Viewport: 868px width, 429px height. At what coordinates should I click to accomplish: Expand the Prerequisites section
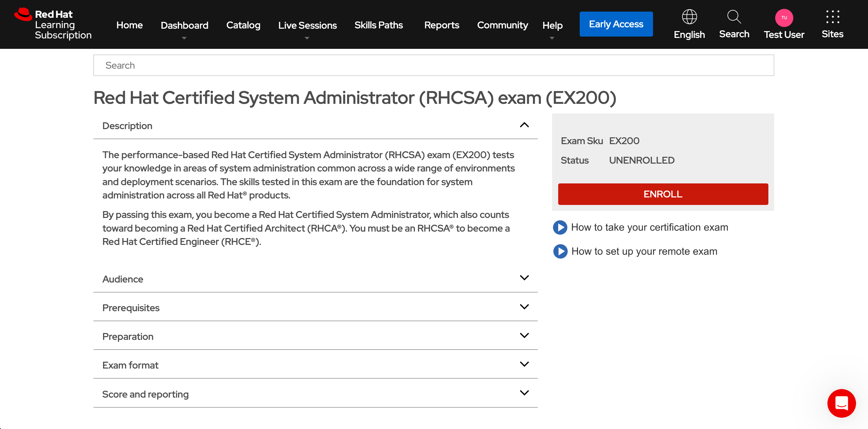(x=524, y=306)
